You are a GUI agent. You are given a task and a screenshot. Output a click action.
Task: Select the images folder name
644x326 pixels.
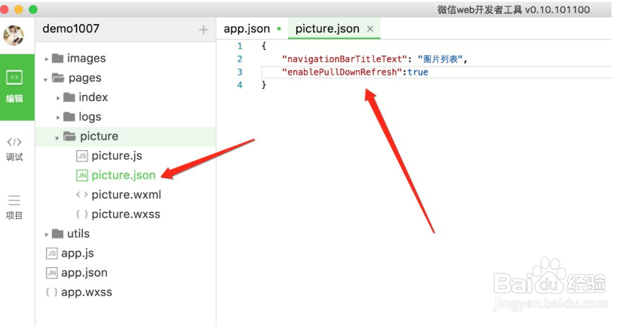click(x=86, y=58)
